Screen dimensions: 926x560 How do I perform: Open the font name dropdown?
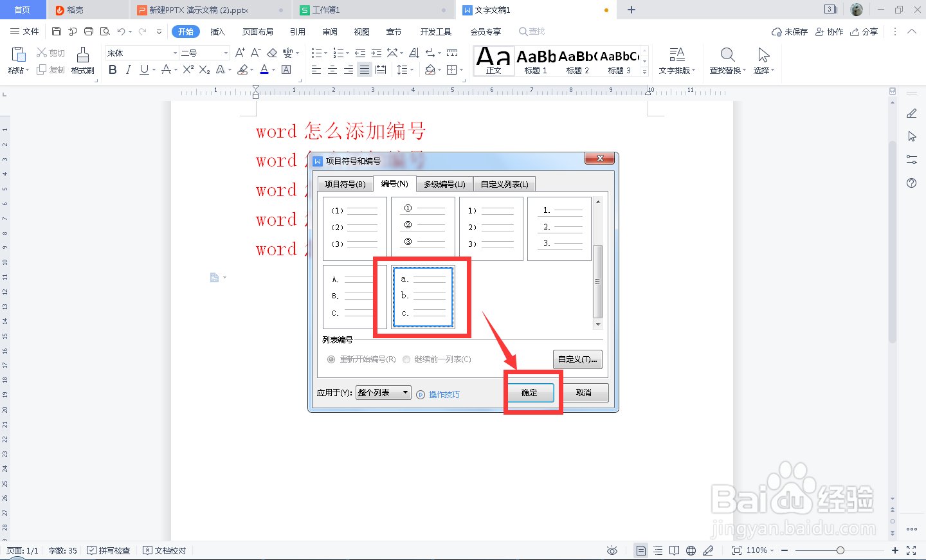174,52
